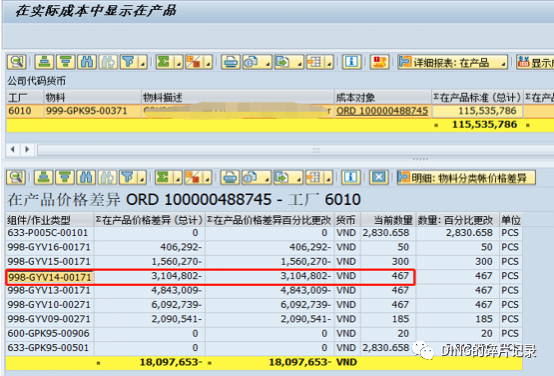The image size is (554, 376).
Task: Click the 显示 button at toolbar right edge
Action: tap(535, 62)
